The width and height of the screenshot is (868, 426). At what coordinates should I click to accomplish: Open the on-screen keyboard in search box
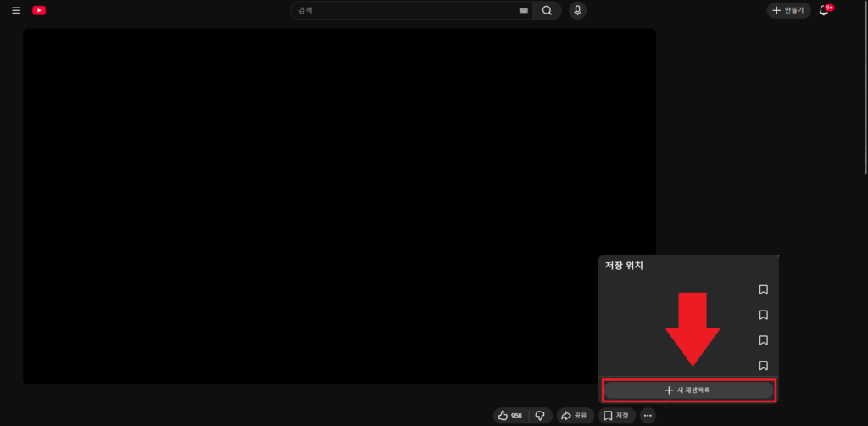pos(523,10)
